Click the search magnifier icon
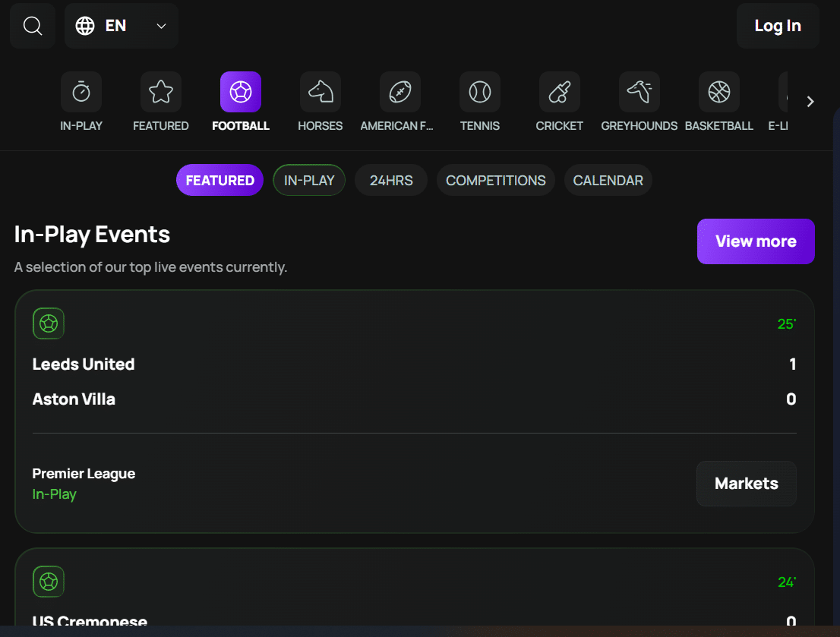 click(33, 26)
